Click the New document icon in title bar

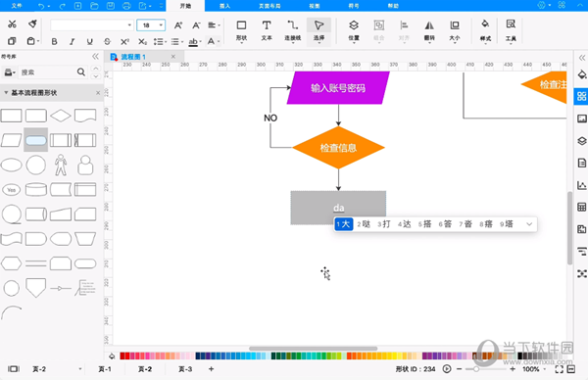(x=78, y=6)
